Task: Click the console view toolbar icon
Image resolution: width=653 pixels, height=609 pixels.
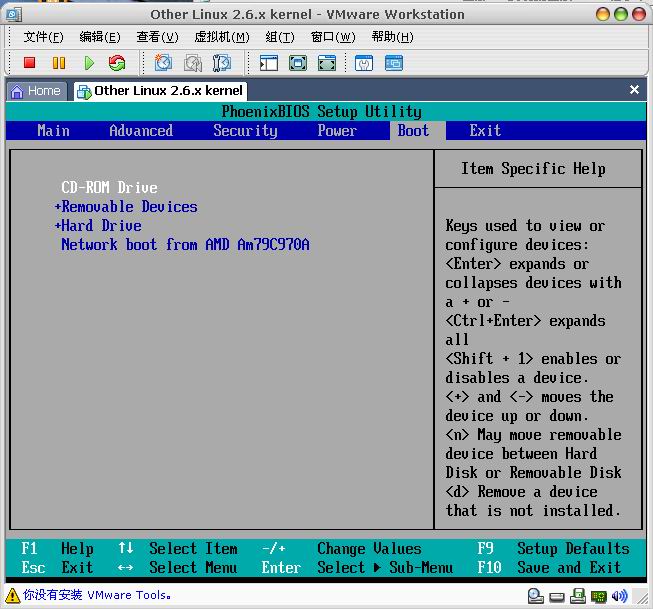Action: click(394, 63)
